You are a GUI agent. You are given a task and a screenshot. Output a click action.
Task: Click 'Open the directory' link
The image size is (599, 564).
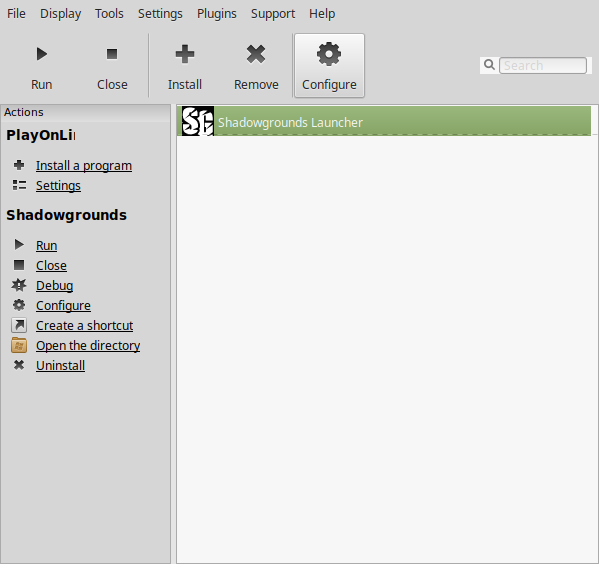pyautogui.click(x=88, y=346)
